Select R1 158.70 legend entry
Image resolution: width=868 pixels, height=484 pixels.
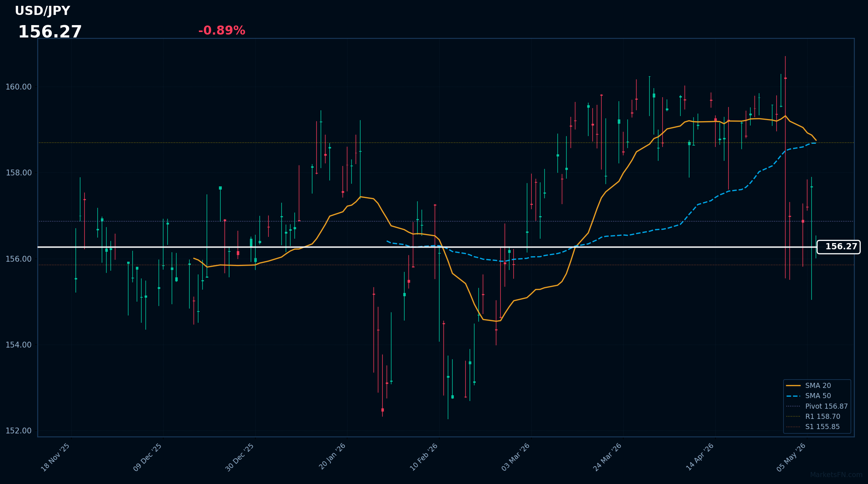[813, 416]
